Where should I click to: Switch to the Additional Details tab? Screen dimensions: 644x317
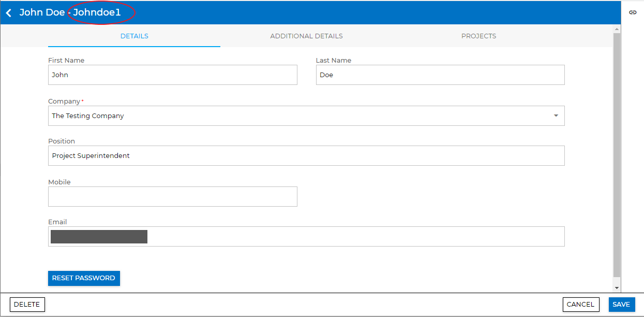coord(306,36)
